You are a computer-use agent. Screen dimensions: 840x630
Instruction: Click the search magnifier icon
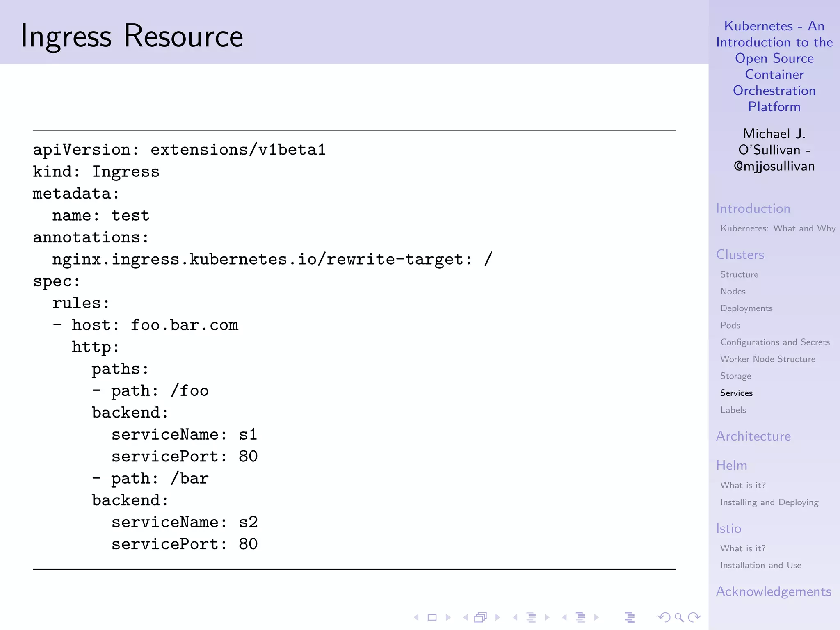(679, 617)
